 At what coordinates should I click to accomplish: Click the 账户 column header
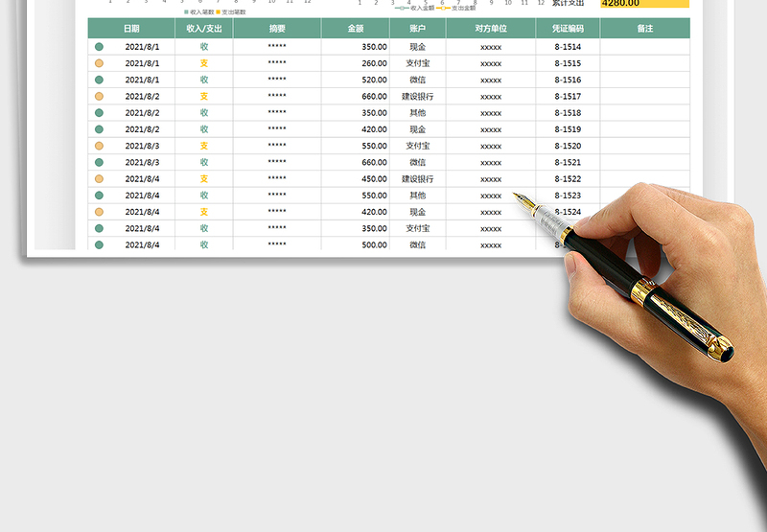(x=418, y=29)
